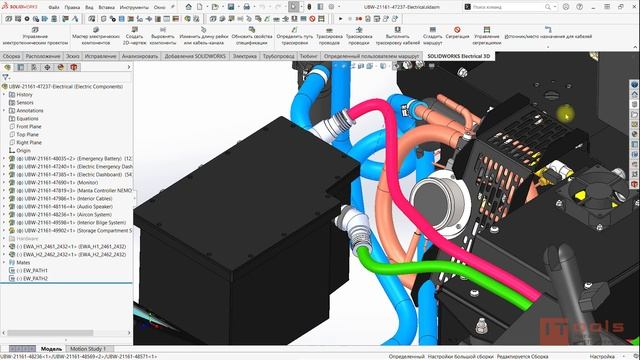Image resolution: width=640 pixels, height=360 pixels.
Task: Change rail or cable duct length
Action: click(204, 36)
